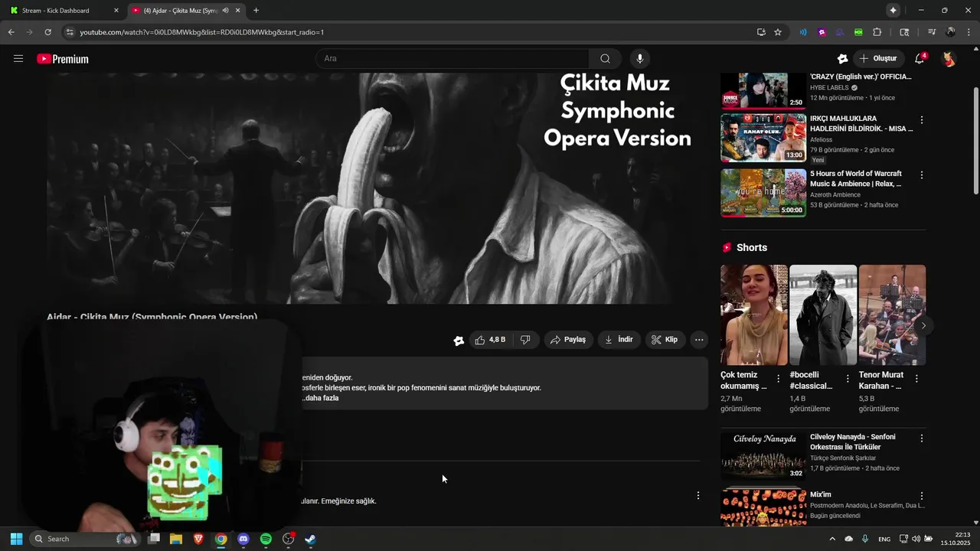Open options for Cilveloy Nanayda video
Image resolution: width=980 pixels, height=551 pixels.
click(x=922, y=439)
